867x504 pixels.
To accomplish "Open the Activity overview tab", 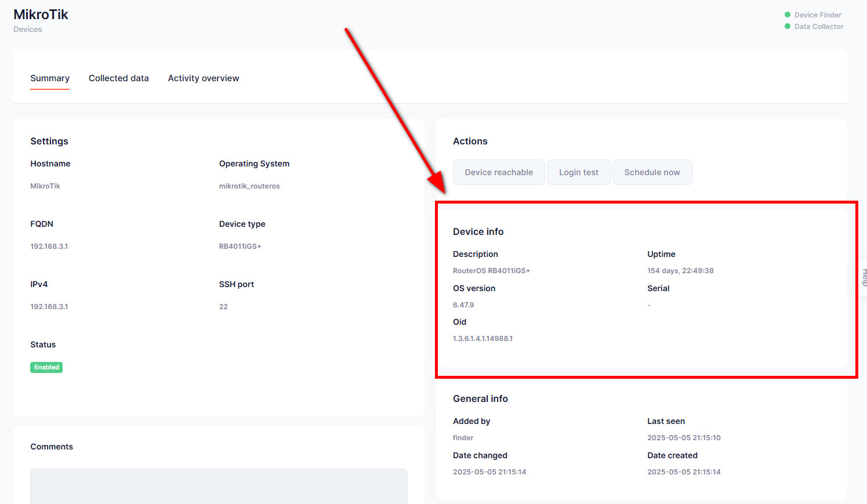I will coord(204,78).
